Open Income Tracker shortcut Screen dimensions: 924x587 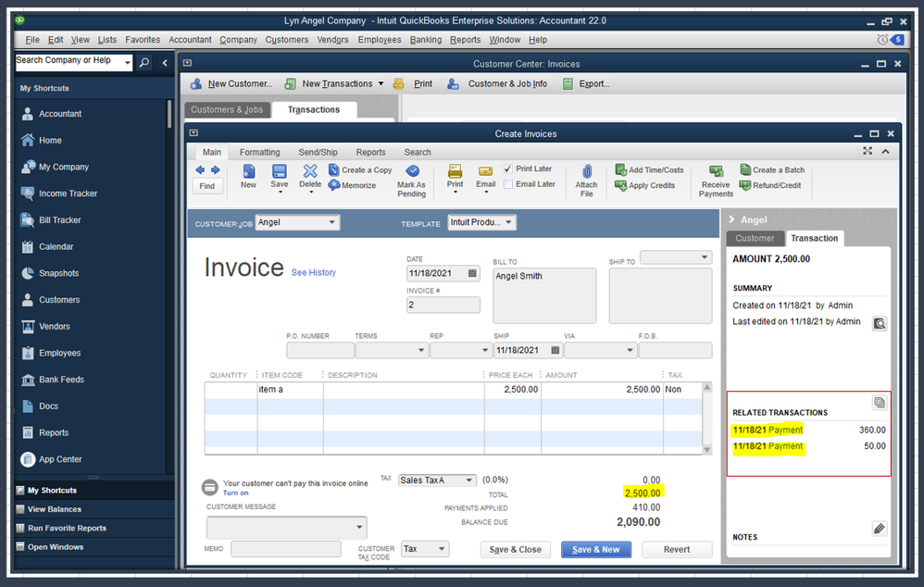[x=68, y=194]
